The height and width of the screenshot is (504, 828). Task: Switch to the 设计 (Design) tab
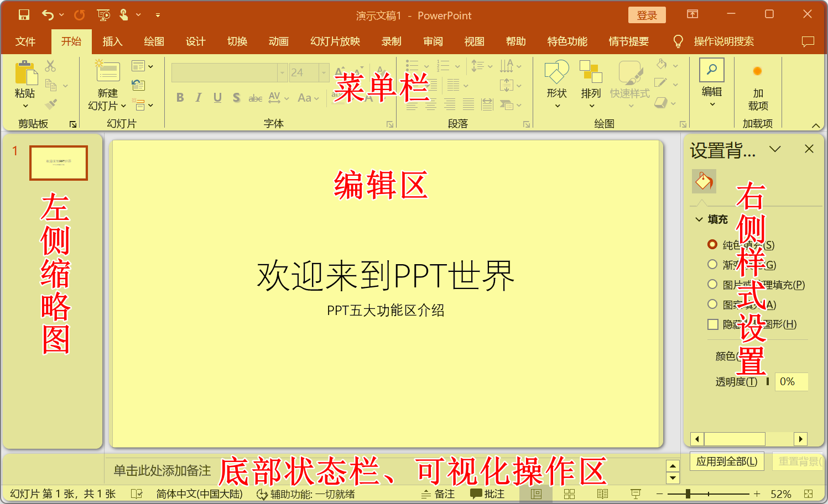[195, 41]
